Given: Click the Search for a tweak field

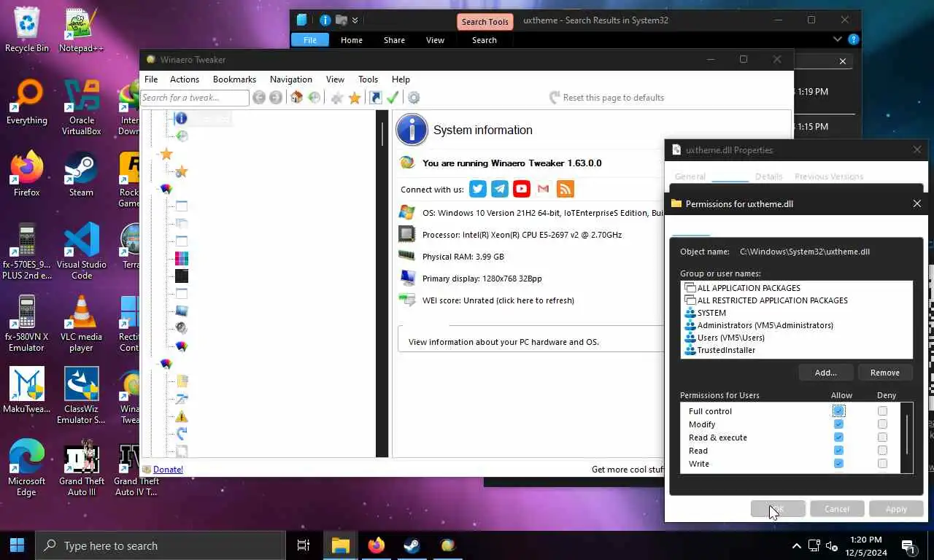Looking at the screenshot, I should click(x=194, y=98).
